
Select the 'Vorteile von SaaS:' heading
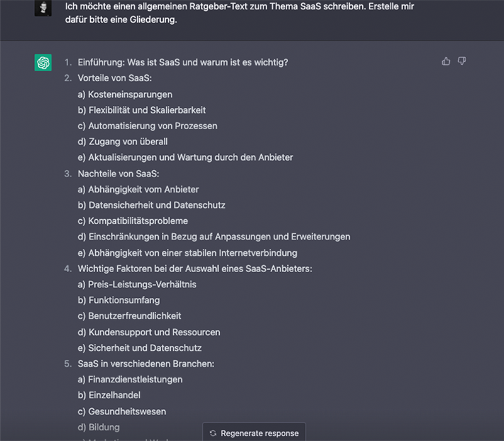click(x=115, y=78)
